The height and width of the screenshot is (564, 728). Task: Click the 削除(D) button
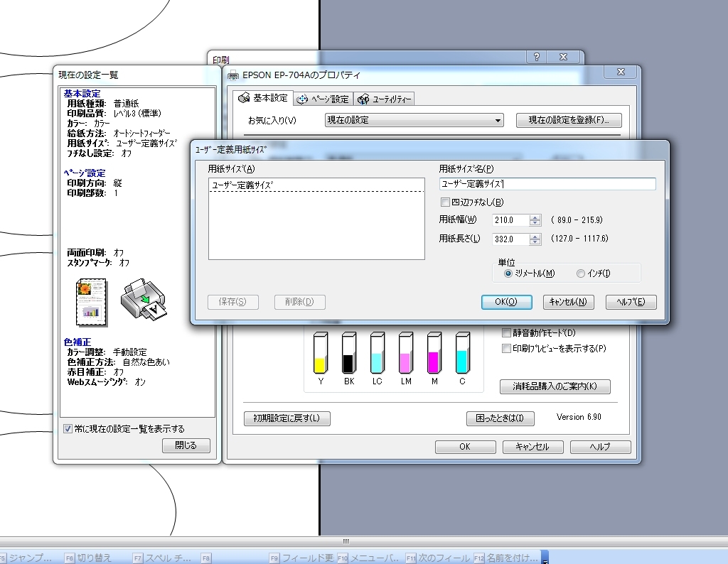(x=300, y=302)
